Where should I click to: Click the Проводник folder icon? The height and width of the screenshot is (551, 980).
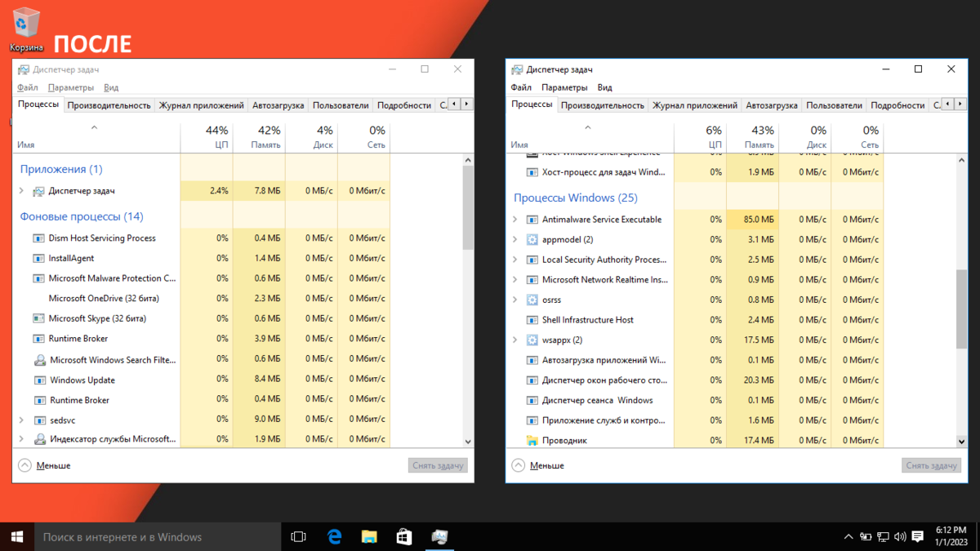(x=532, y=441)
